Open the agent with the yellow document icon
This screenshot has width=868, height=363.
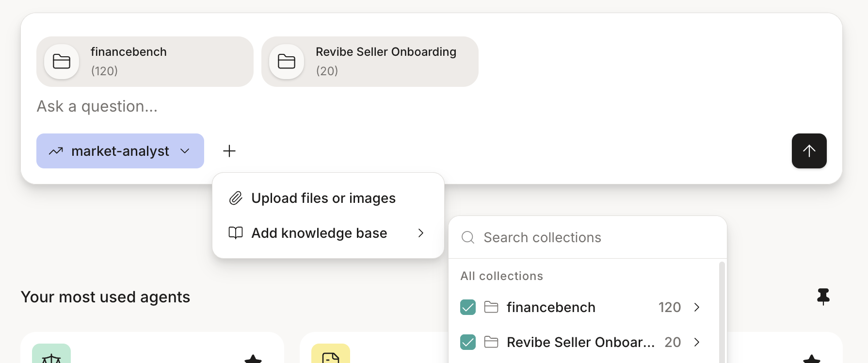pyautogui.click(x=331, y=353)
